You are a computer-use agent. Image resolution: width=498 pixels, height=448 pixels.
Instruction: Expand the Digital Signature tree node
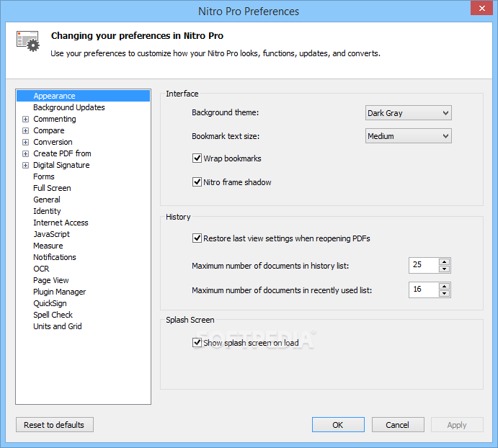pos(25,165)
